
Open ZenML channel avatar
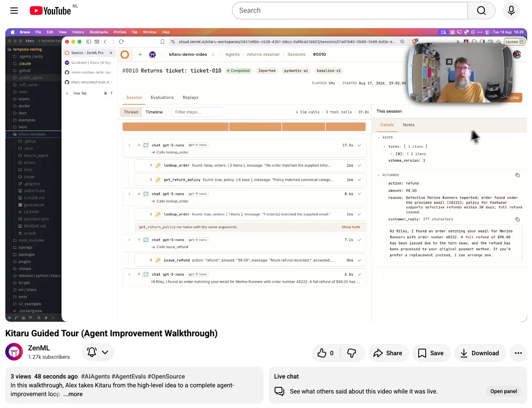pyautogui.click(x=14, y=352)
